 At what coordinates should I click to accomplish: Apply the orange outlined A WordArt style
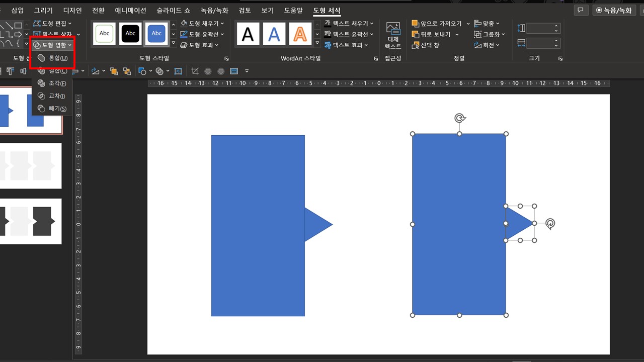(300, 34)
